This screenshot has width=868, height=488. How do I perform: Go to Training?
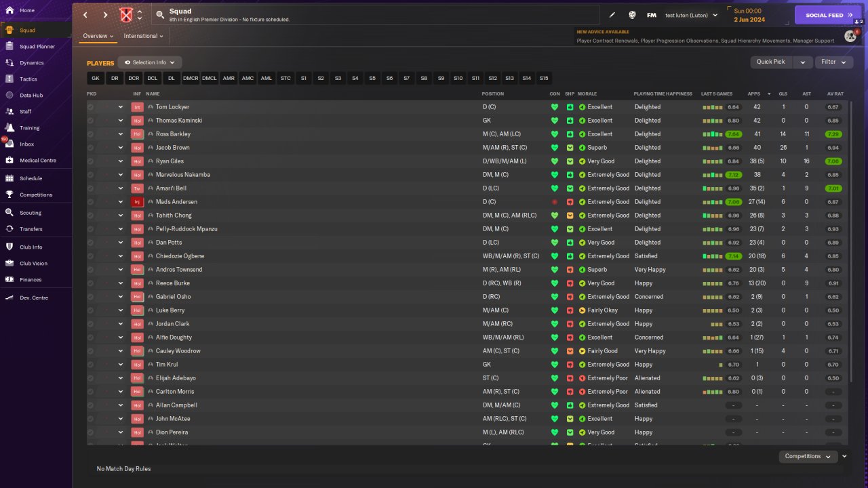[x=35, y=127]
